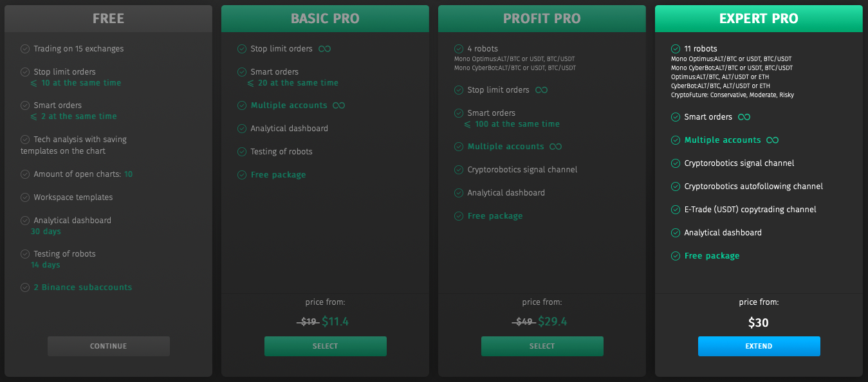
Task: Click infinity icon next to Basic Pro Multiple accounts
Action: 339,105
